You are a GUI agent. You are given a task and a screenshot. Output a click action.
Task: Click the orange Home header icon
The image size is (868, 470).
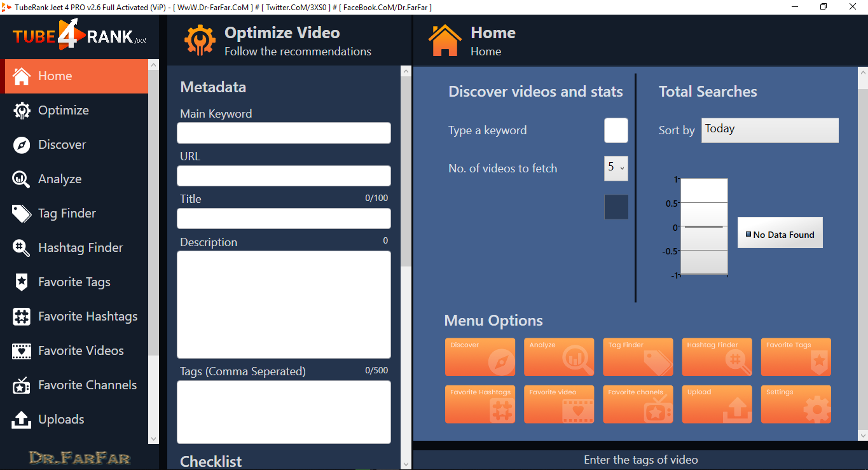(445, 40)
